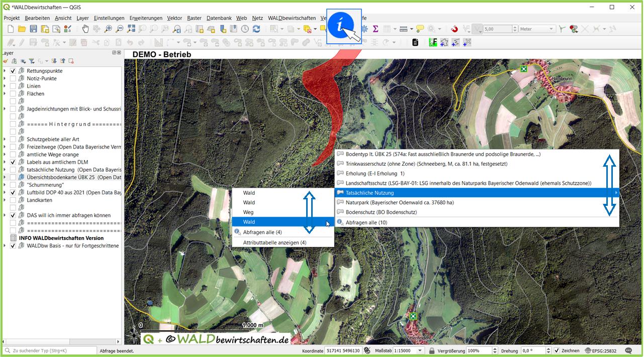
Task: Click the Koordinate input field
Action: pyautogui.click(x=342, y=350)
